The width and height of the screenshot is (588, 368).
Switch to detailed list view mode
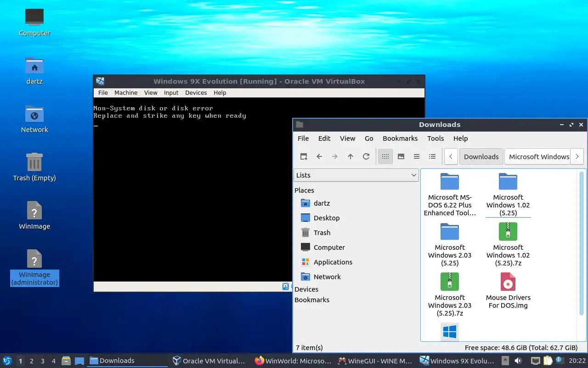pos(432,156)
